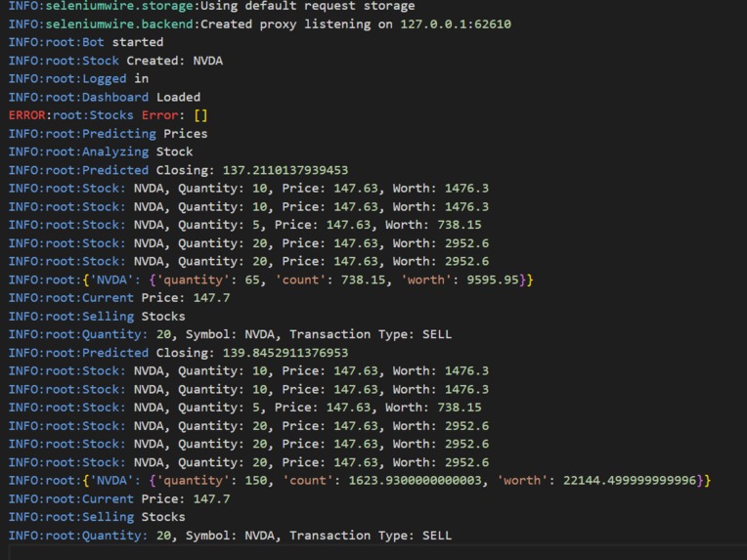Screen dimensions: 747x560
Task: Click the "Logged in" log line
Action: (x=78, y=78)
